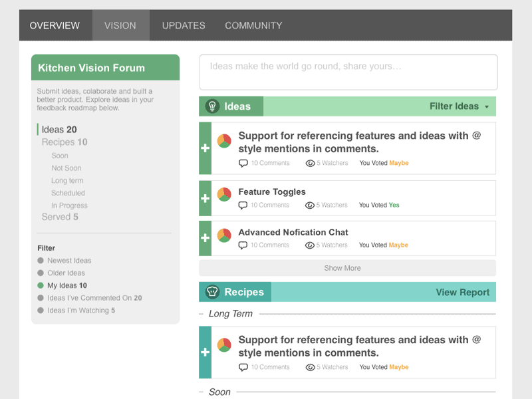Go to the Updates tab
This screenshot has width=532, height=399.
point(184,25)
